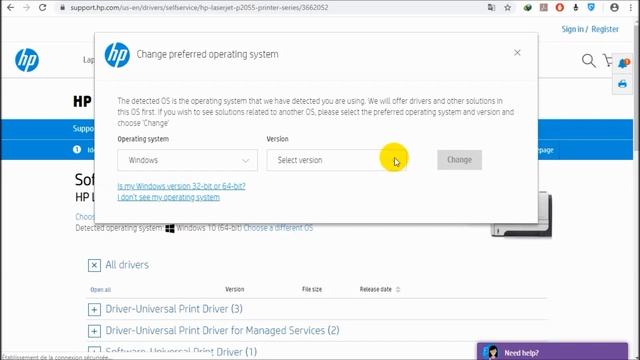This screenshot has width=640, height=360.
Task: Click the translate page icon
Action: (x=491, y=7)
